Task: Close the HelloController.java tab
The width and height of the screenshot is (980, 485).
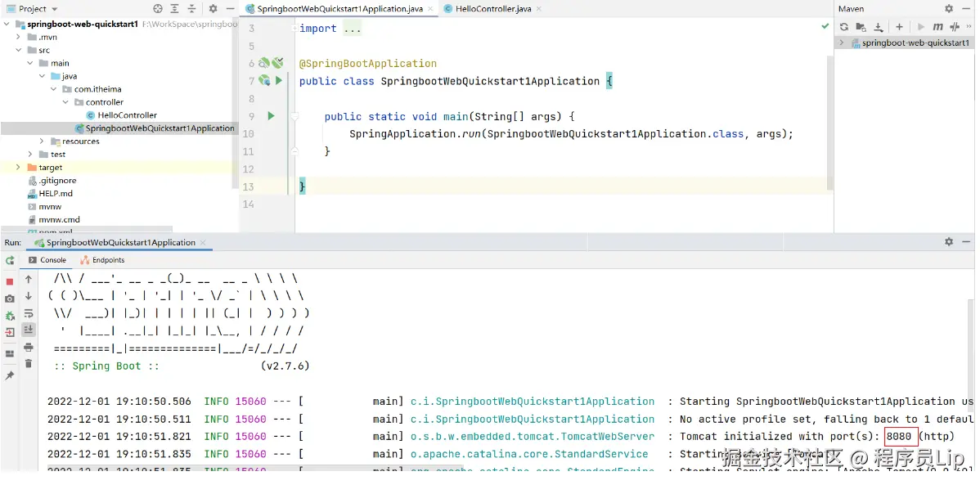Action: [x=539, y=9]
